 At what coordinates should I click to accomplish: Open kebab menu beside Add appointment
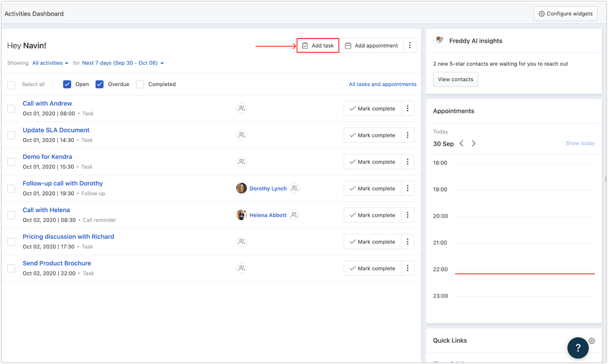pos(410,46)
